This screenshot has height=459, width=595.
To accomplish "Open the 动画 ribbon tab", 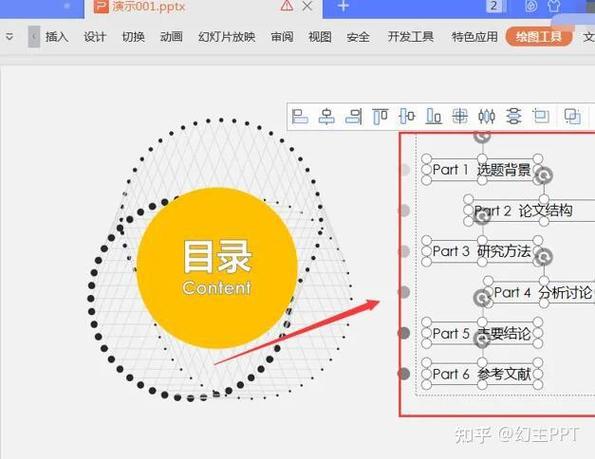I will [x=171, y=37].
